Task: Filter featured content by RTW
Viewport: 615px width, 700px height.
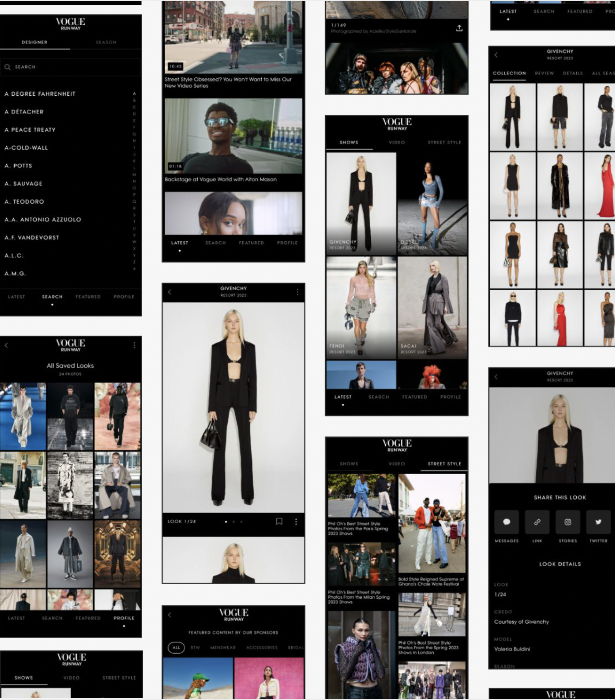Action: click(195, 647)
